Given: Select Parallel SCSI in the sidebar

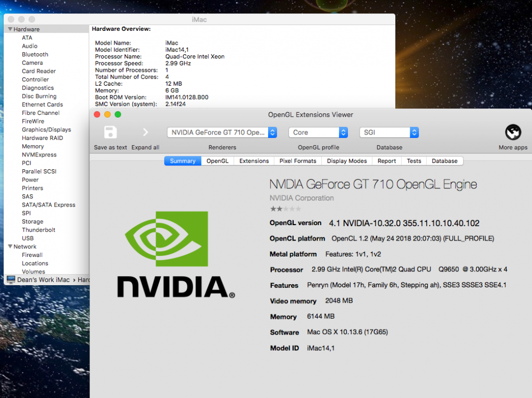Looking at the screenshot, I should click(x=39, y=171).
